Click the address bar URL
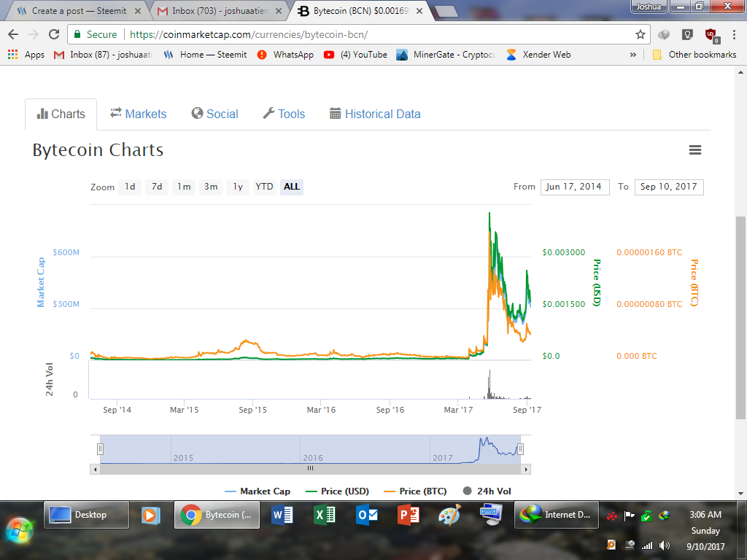 point(248,34)
